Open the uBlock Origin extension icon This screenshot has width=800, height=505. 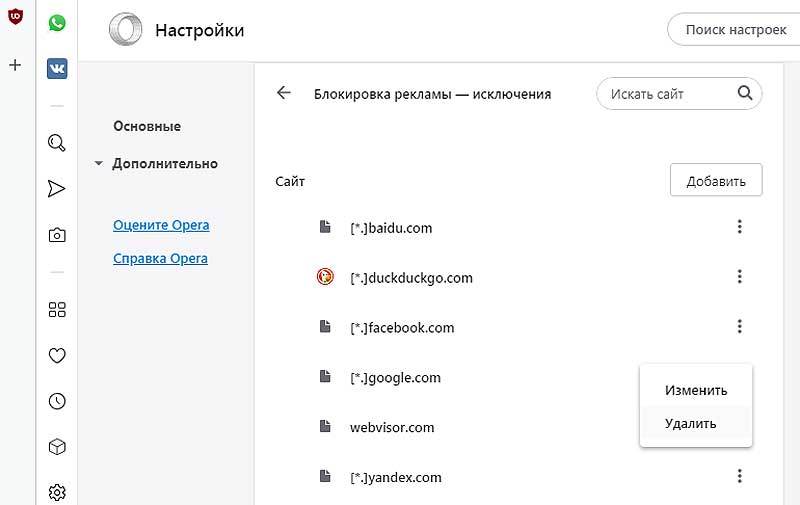coord(15,16)
